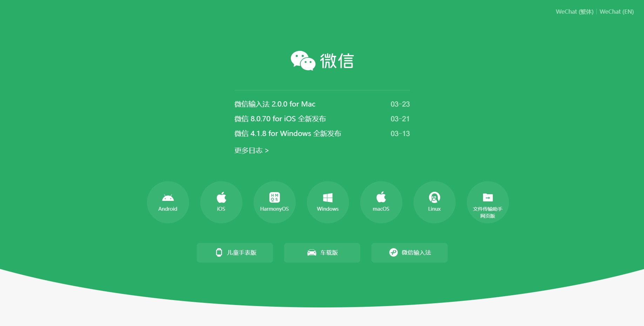
Task: Open 微信 4.1.8 for Windows release notes
Action: [x=288, y=133]
